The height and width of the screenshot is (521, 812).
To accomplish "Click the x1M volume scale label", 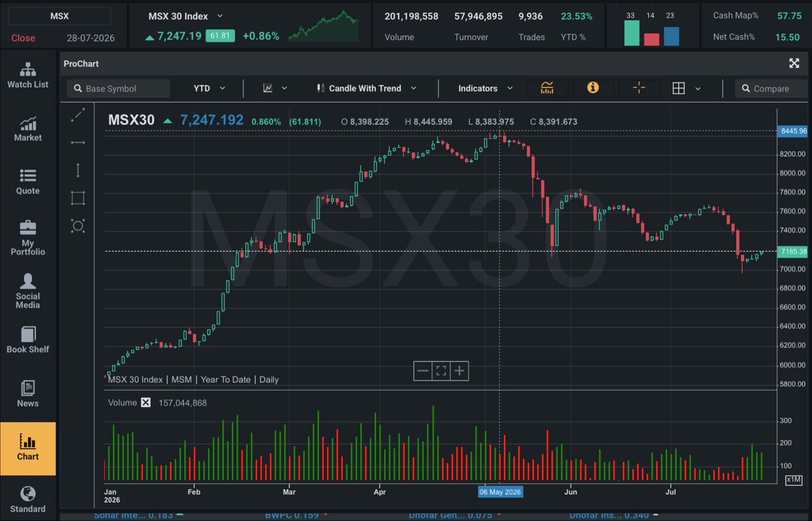I will 794,480.
